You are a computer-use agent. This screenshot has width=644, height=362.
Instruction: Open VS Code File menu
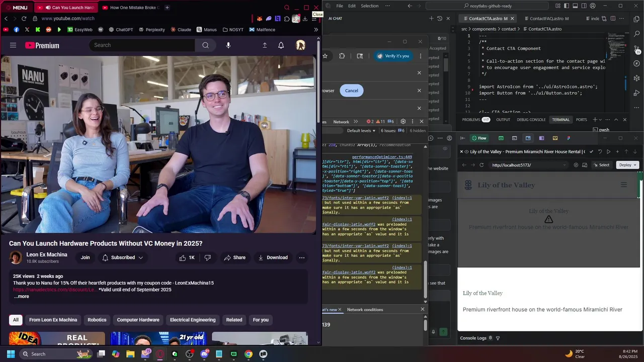(340, 6)
